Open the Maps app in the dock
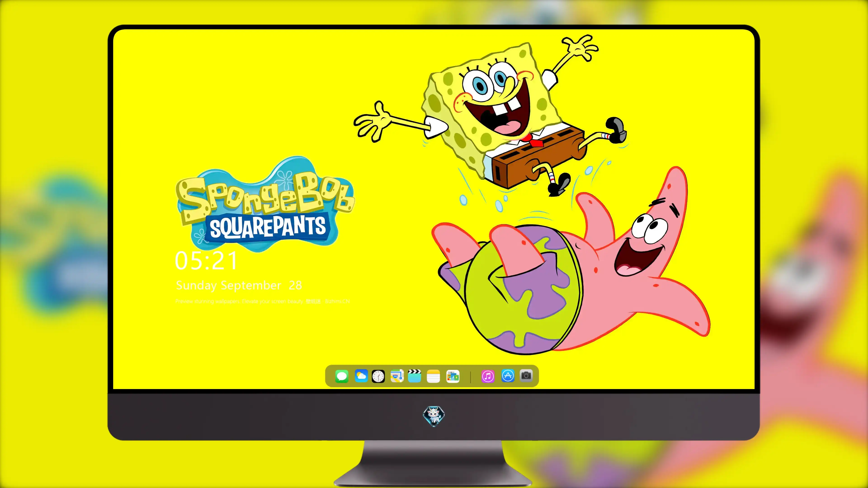This screenshot has height=488, width=868. [x=397, y=376]
